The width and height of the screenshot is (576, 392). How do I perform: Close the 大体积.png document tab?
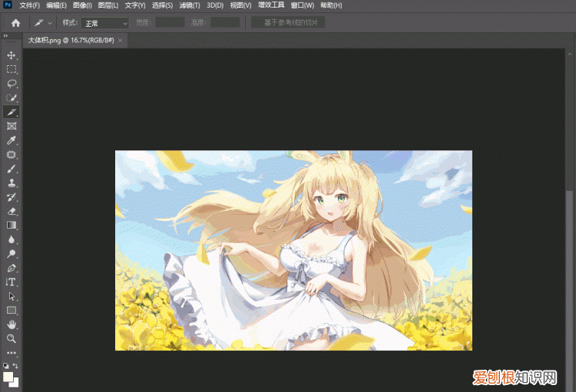point(121,40)
